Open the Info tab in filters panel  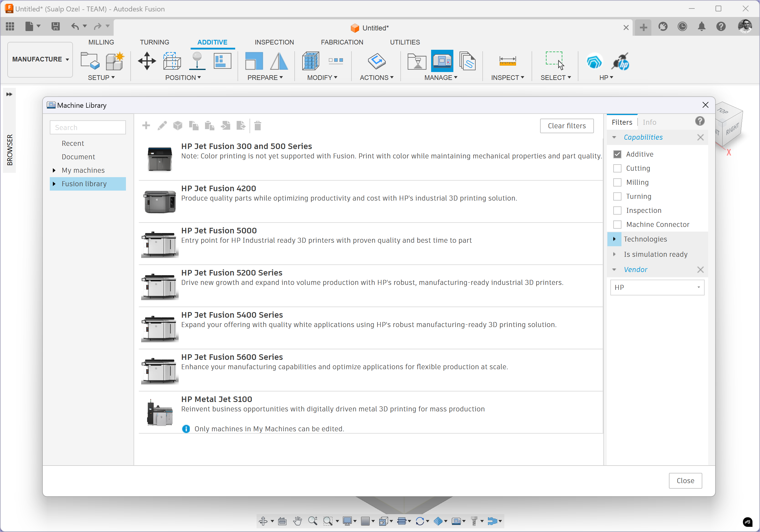pyautogui.click(x=649, y=122)
